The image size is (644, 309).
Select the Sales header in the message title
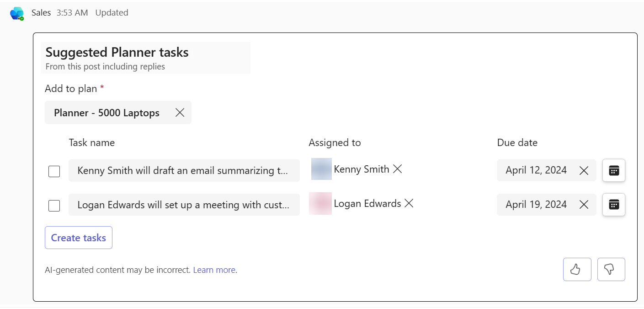pos(41,13)
